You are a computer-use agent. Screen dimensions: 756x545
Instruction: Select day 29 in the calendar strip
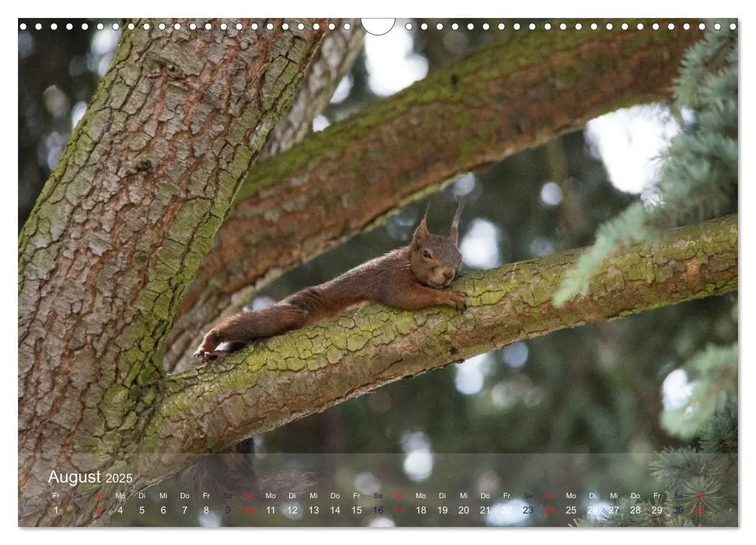pos(656,510)
